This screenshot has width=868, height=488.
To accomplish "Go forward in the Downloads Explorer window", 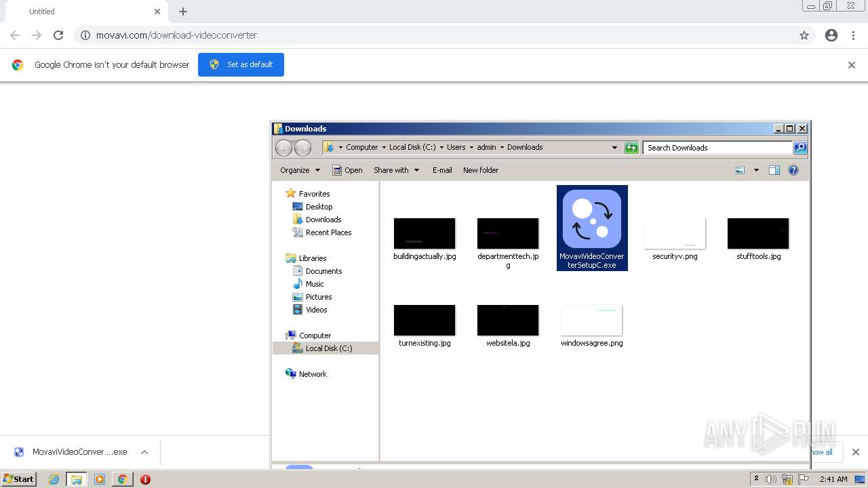I will point(302,147).
